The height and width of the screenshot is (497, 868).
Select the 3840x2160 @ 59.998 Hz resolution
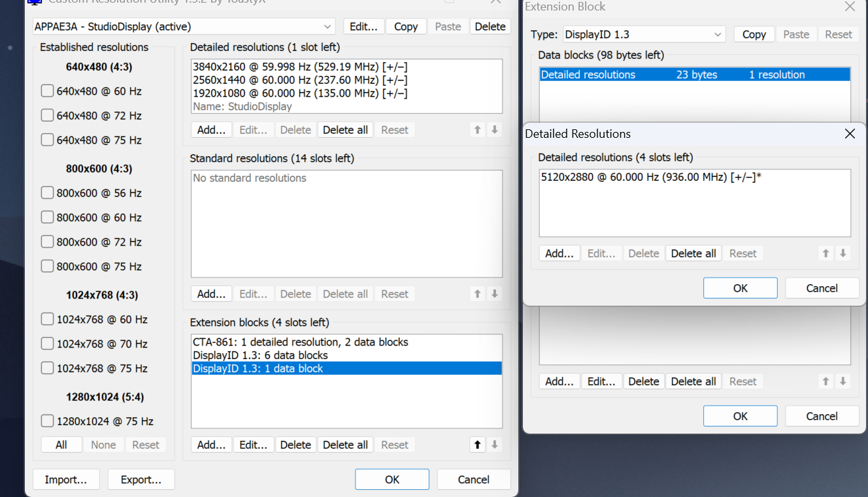(x=300, y=67)
